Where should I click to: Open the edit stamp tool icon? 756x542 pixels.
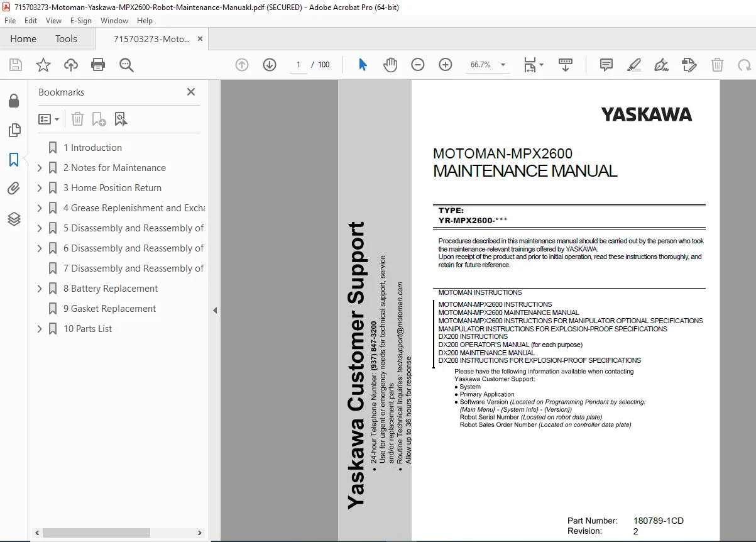pyautogui.click(x=689, y=65)
